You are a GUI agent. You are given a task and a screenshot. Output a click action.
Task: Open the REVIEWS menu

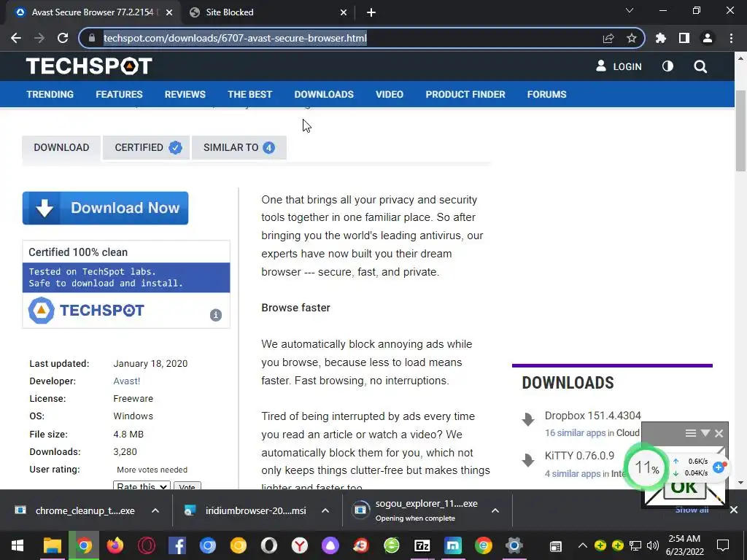tap(185, 94)
